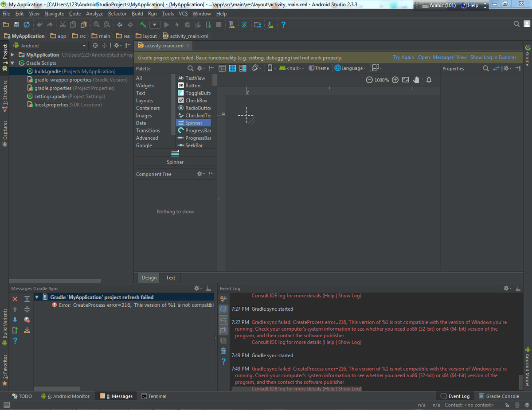Toggle show balloon notifications in Event Log
This screenshot has width=532, height=410.
(223, 309)
